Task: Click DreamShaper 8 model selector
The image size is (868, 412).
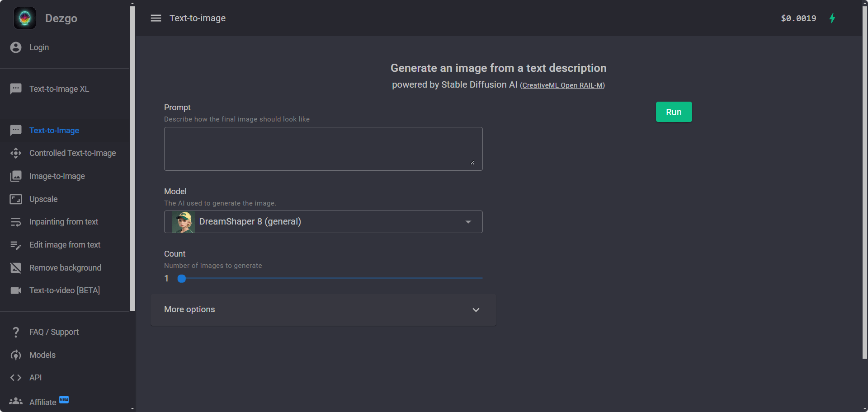Action: click(x=316, y=222)
